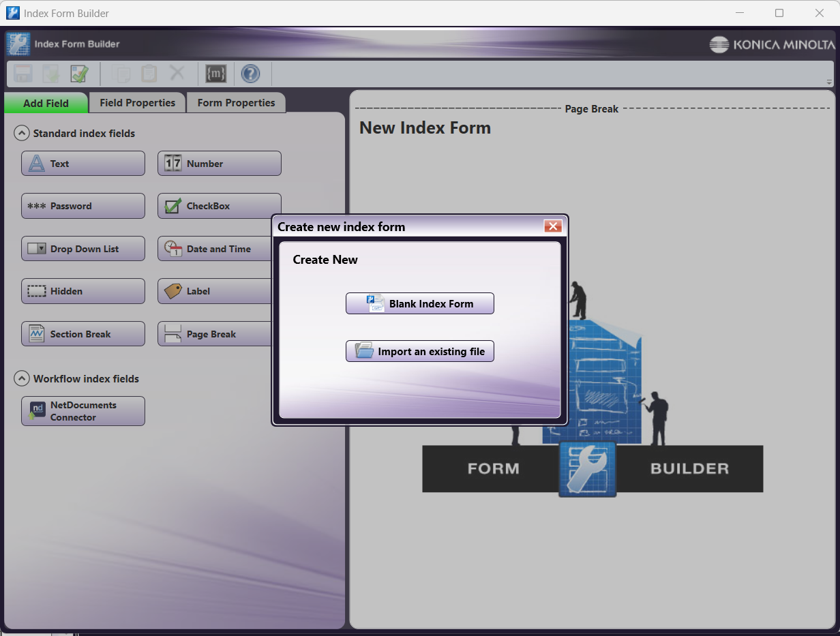Add a Drop Down List field
Viewport: 840px width, 636px height.
[x=83, y=249]
